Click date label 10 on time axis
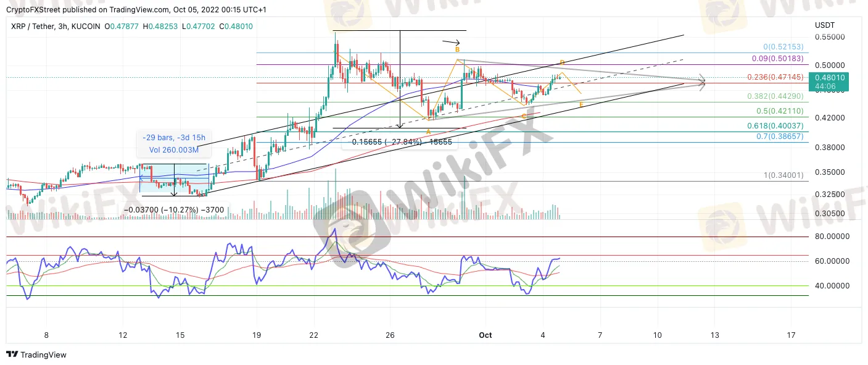 pos(657,335)
